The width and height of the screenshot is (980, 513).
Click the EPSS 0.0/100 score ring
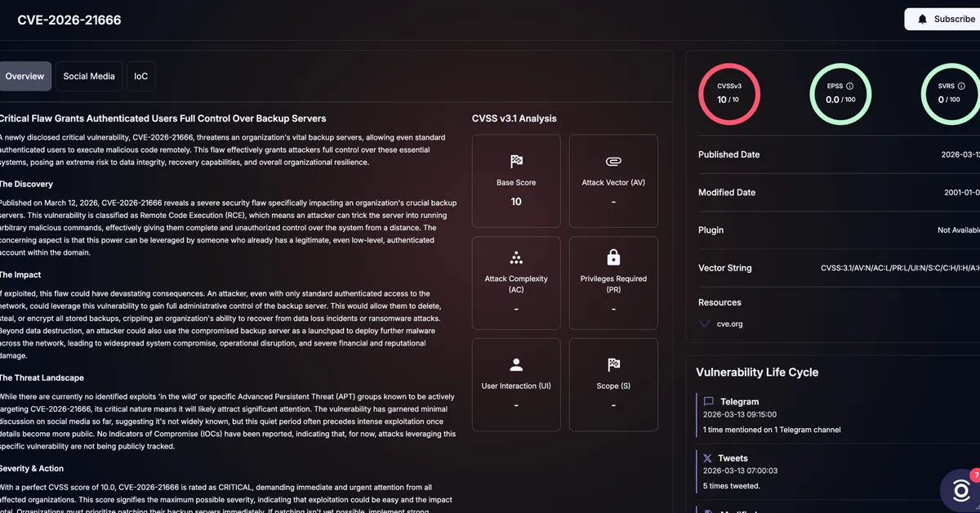pyautogui.click(x=840, y=94)
